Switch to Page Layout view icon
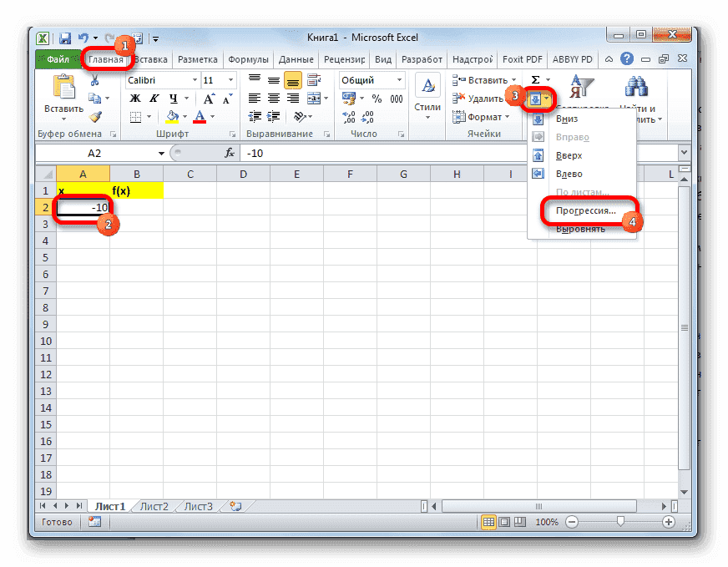The height and width of the screenshot is (567, 728). 504,522
